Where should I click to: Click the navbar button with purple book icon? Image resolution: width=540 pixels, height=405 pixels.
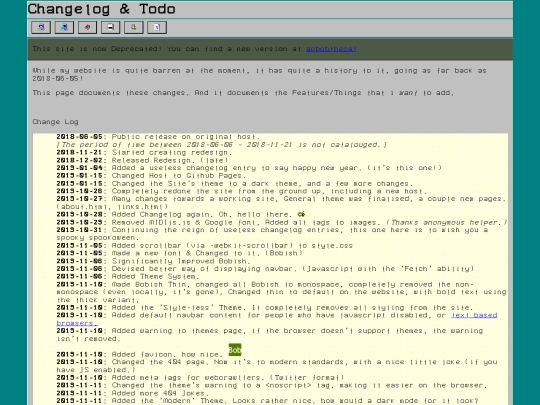coord(87,27)
